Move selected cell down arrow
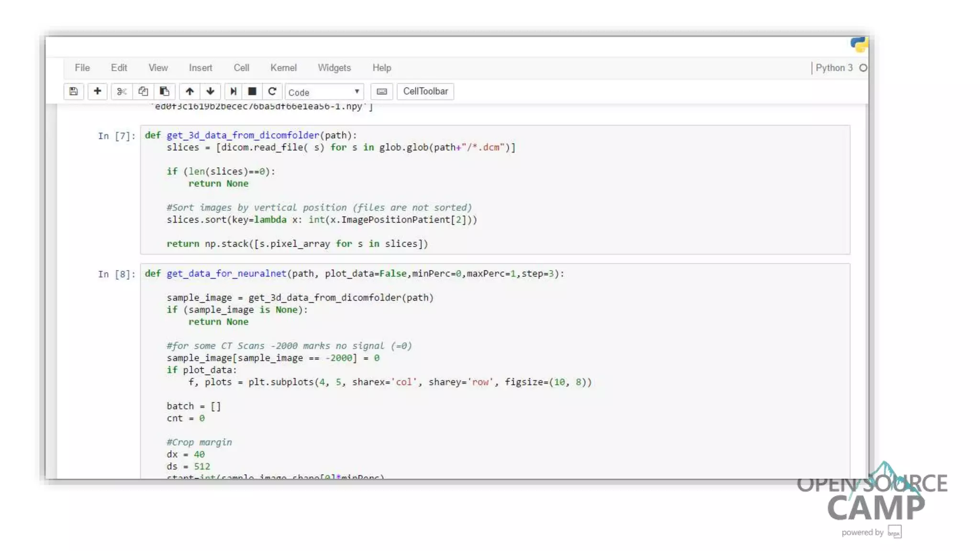Viewport: 980px width, 551px height. click(210, 91)
